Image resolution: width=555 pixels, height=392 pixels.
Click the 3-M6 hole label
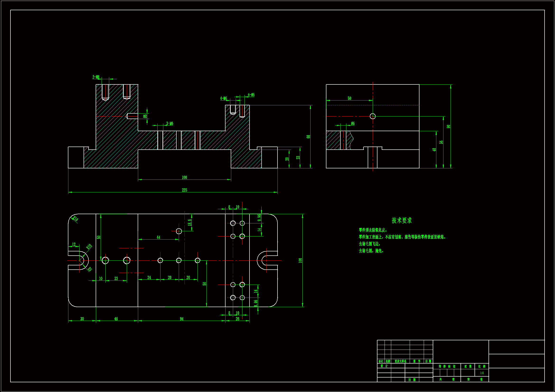pos(170,123)
